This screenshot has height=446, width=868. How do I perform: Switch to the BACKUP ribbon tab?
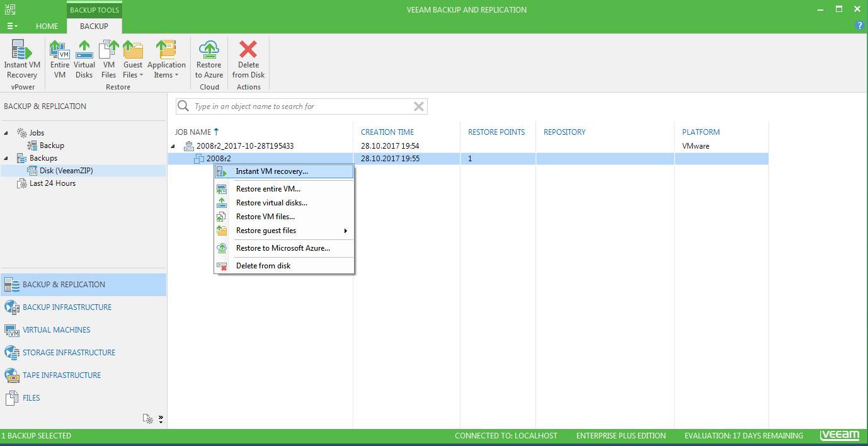pyautogui.click(x=94, y=26)
